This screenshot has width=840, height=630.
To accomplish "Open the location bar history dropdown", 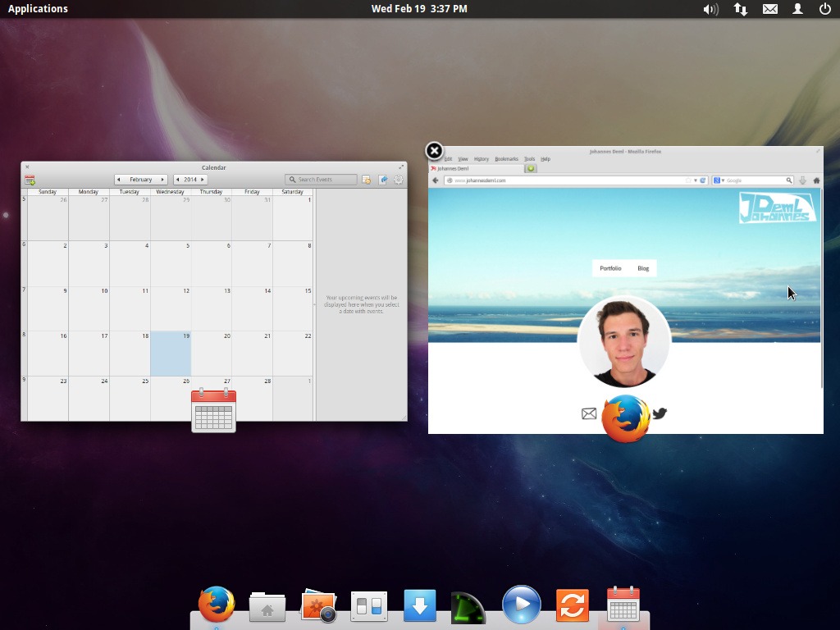I will click(x=694, y=180).
